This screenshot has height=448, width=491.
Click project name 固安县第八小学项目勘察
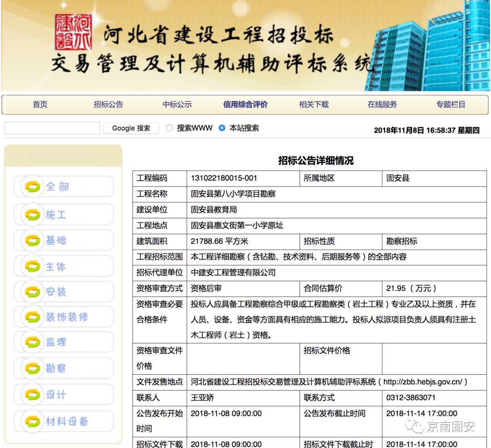[233, 194]
